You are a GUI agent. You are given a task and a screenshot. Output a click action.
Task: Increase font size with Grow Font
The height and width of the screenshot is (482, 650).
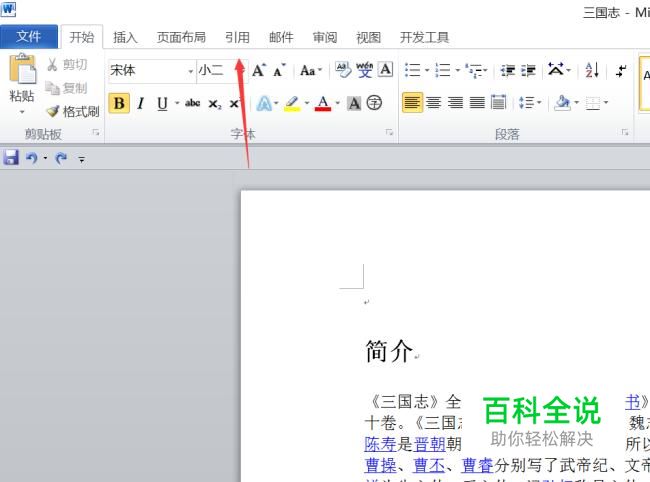tap(259, 70)
